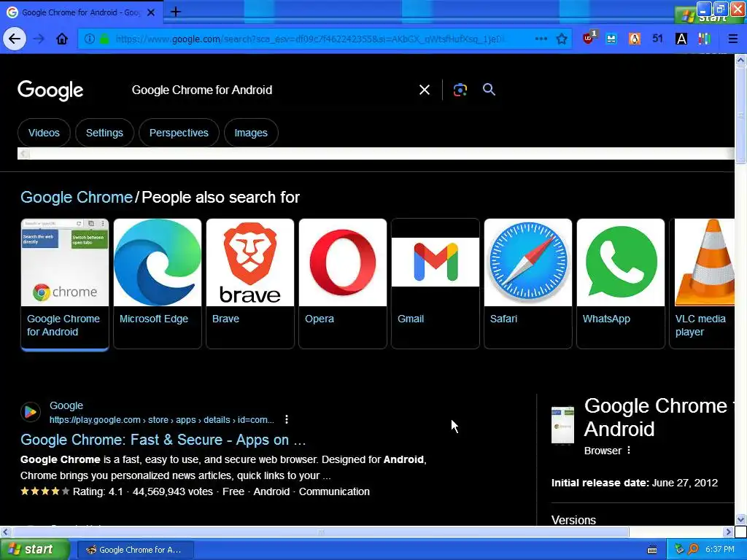Screen dimensions: 747x560
Task: Select the Perspectives filter chip
Action: pos(179,133)
